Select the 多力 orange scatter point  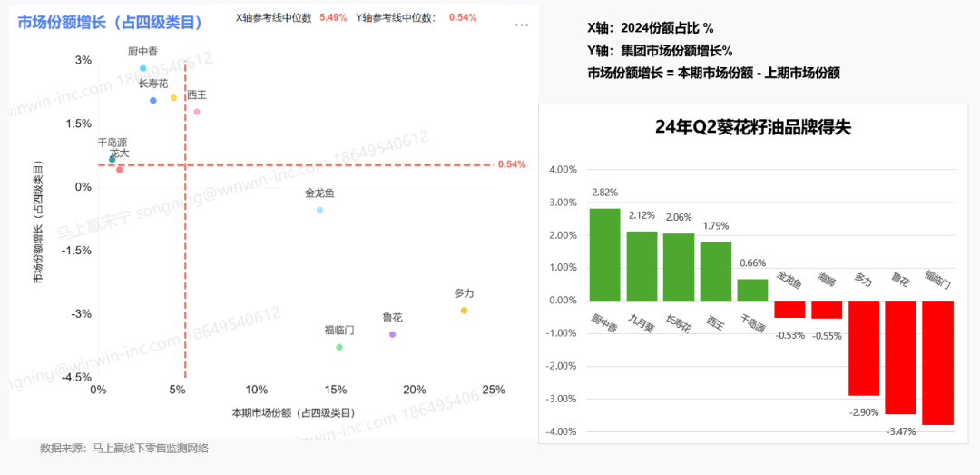[x=464, y=311]
